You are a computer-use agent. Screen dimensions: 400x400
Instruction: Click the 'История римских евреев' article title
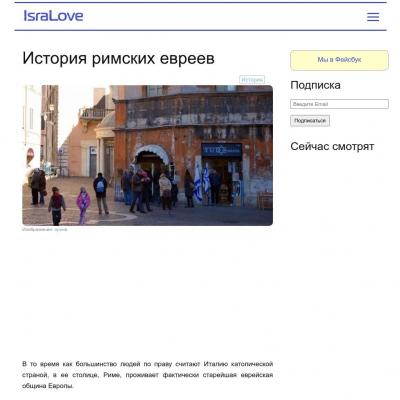coord(118,58)
